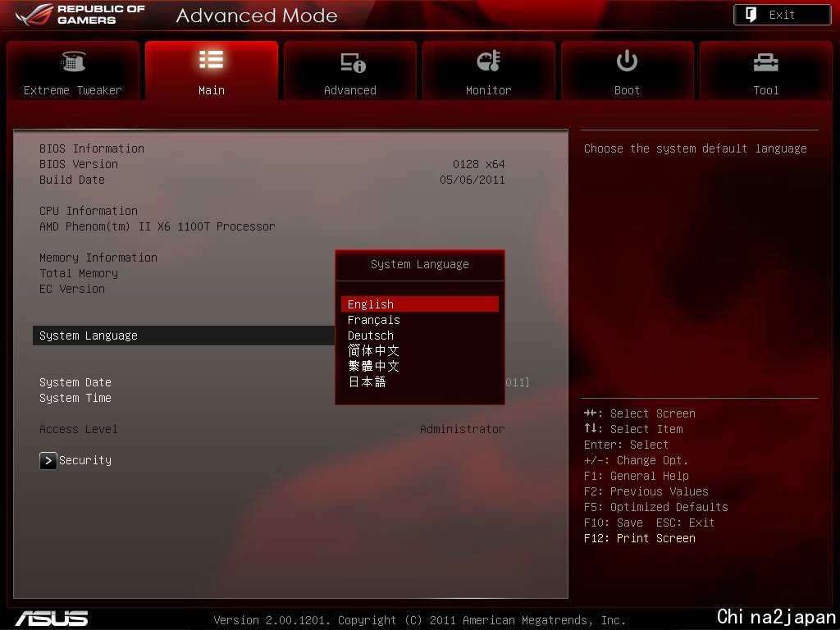This screenshot has height=630, width=840.
Task: Click the 'F5: Optimized Defaults' hint
Action: [655, 507]
